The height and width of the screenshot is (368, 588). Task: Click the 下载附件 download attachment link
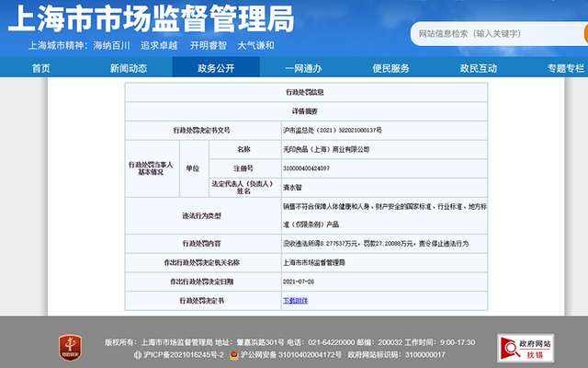pos(295,300)
